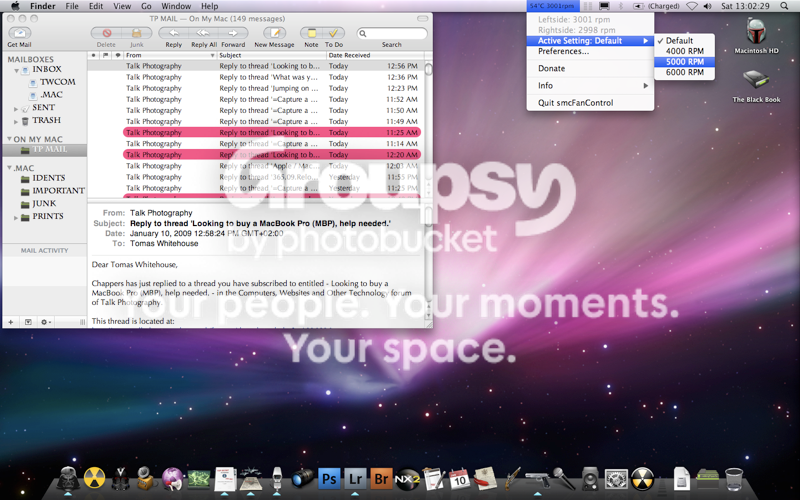Open Macintosh HD desktop icon
This screenshot has height=500, width=800.
point(756,32)
